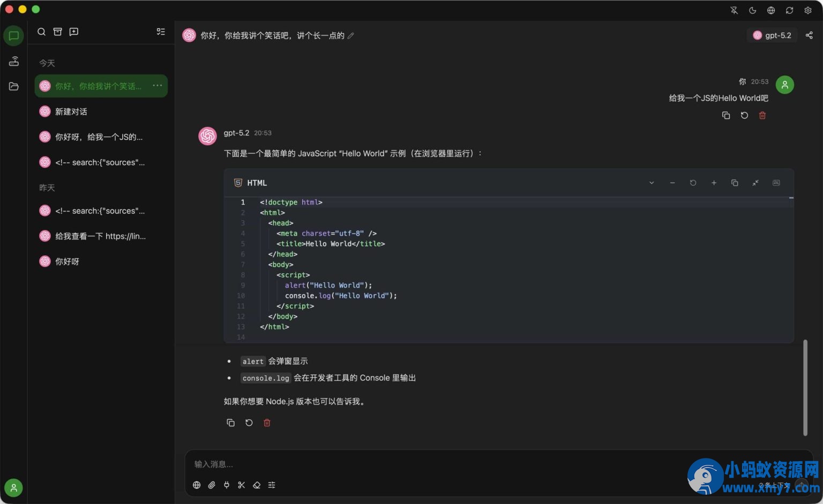Click the chat vertical scrollbar

(x=805, y=387)
